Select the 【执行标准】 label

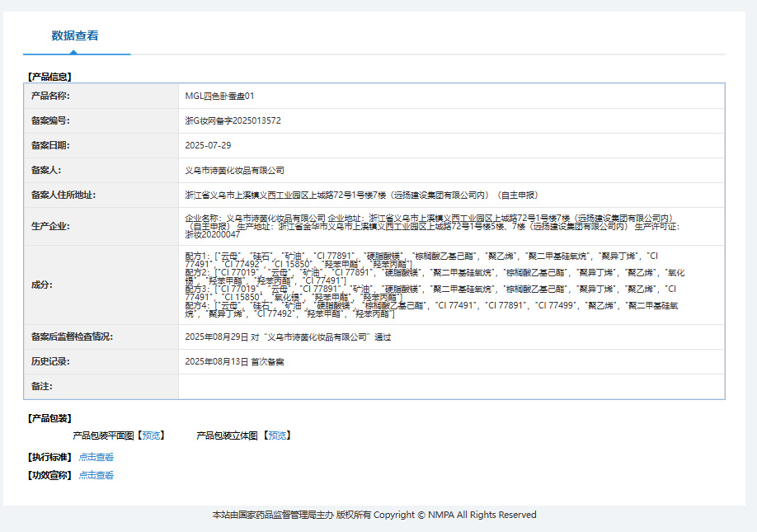tap(49, 457)
